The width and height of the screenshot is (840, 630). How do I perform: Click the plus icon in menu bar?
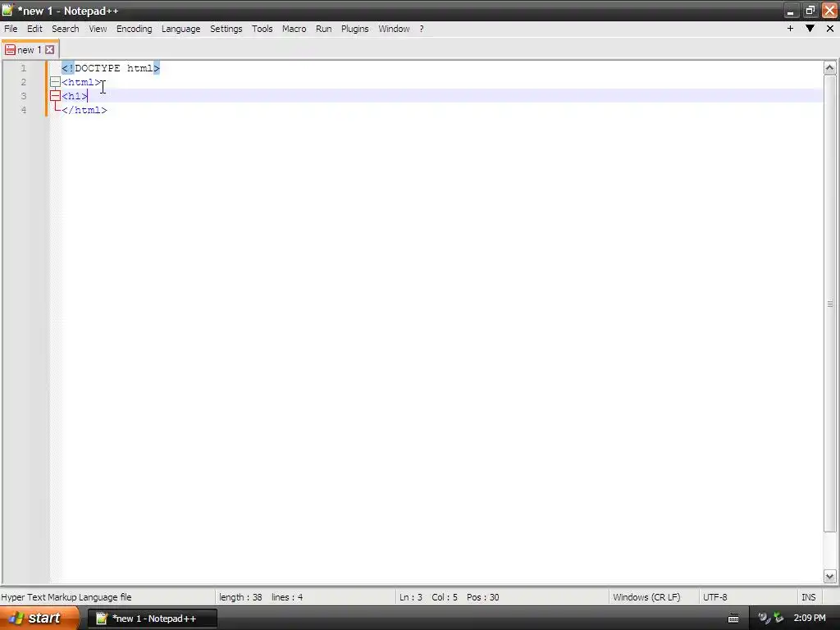pos(790,29)
